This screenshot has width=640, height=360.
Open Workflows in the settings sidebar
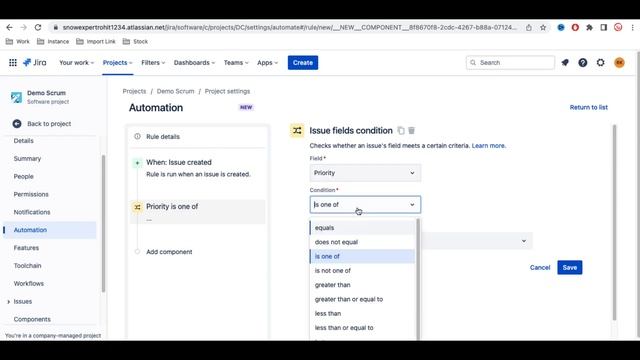click(29, 283)
